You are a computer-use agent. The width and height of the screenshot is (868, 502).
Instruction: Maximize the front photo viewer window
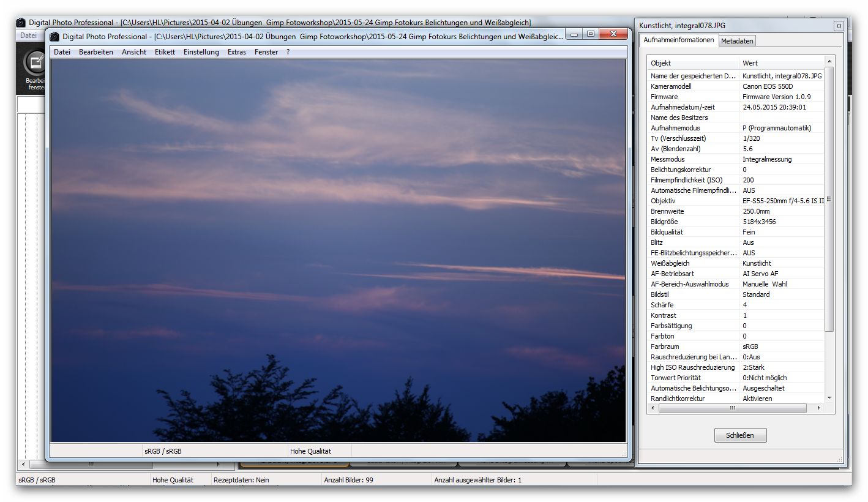pos(590,34)
